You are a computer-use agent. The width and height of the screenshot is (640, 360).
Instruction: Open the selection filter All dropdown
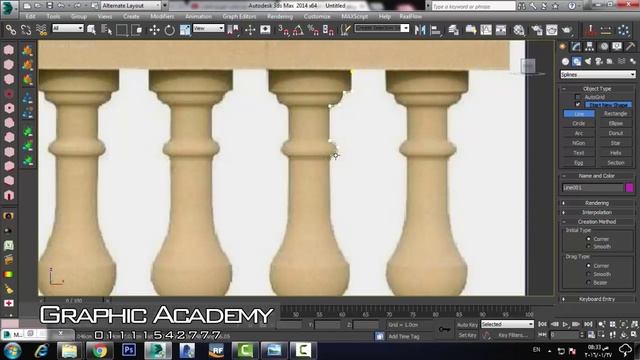(68, 28)
